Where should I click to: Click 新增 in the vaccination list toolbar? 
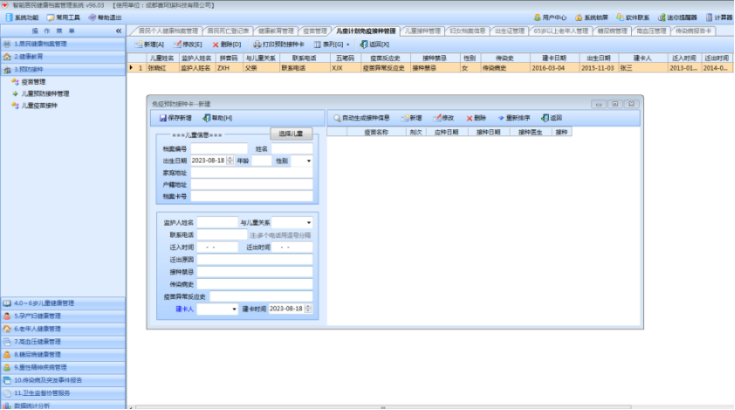(412, 118)
